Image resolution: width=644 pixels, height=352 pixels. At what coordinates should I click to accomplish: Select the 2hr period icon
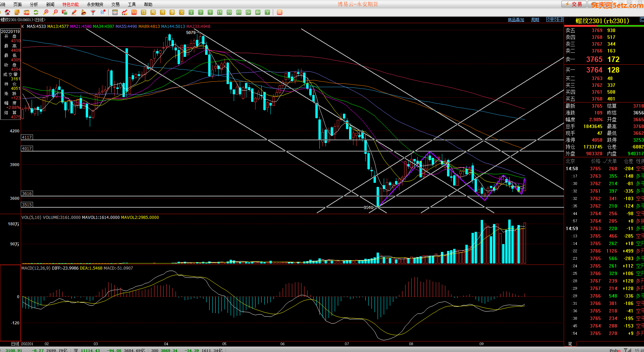[248, 12]
